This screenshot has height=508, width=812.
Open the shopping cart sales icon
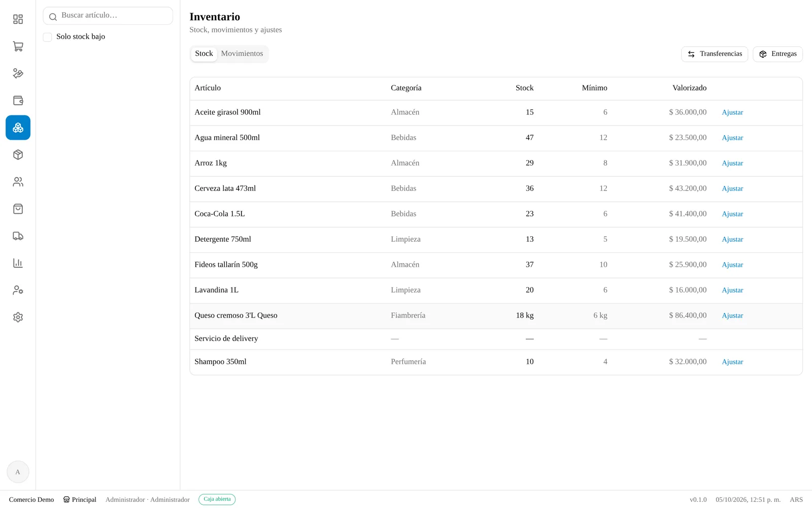[18, 46]
